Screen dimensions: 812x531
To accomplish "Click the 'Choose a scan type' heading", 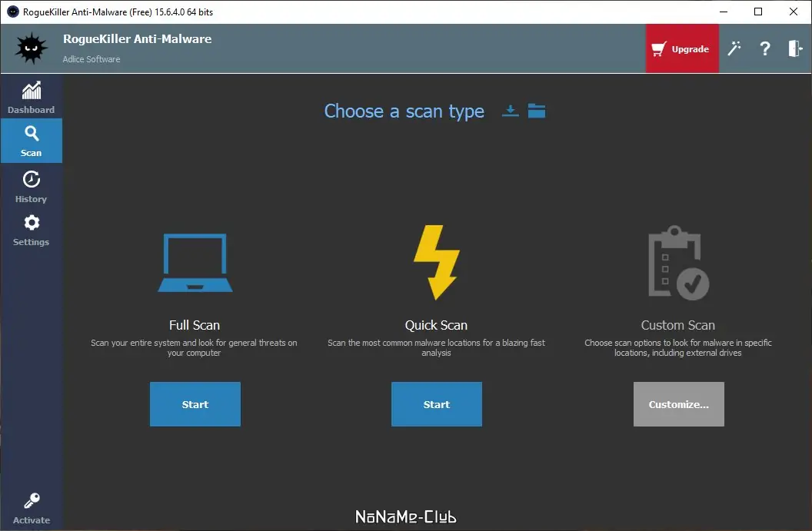I will 404,111.
